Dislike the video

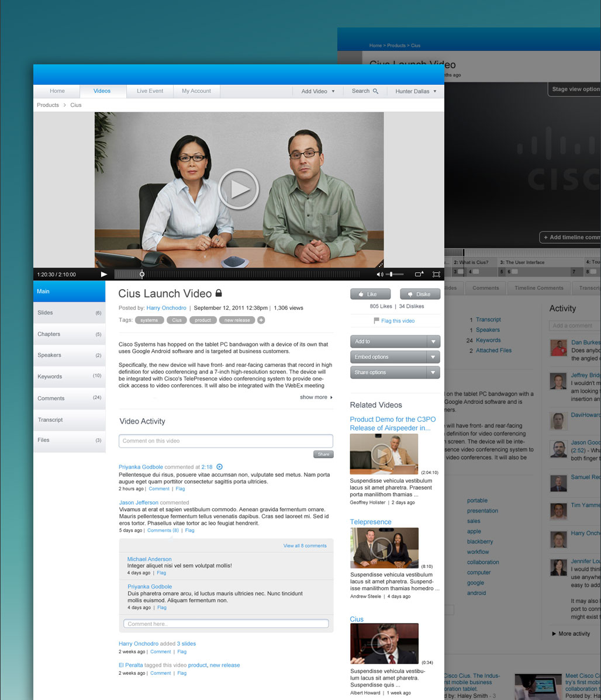point(420,294)
